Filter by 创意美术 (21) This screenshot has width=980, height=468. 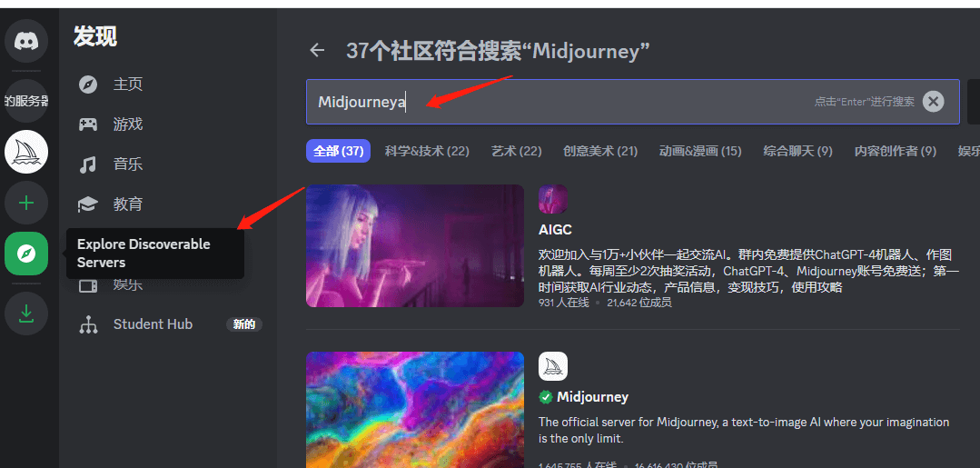coord(600,151)
